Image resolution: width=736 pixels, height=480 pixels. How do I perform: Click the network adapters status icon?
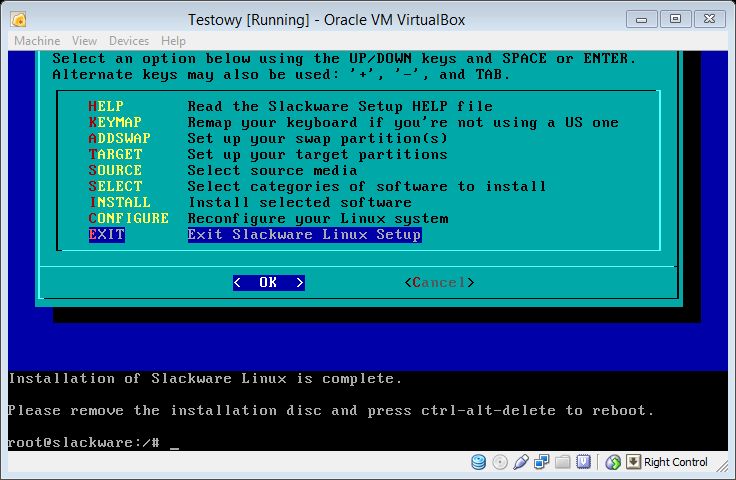542,462
